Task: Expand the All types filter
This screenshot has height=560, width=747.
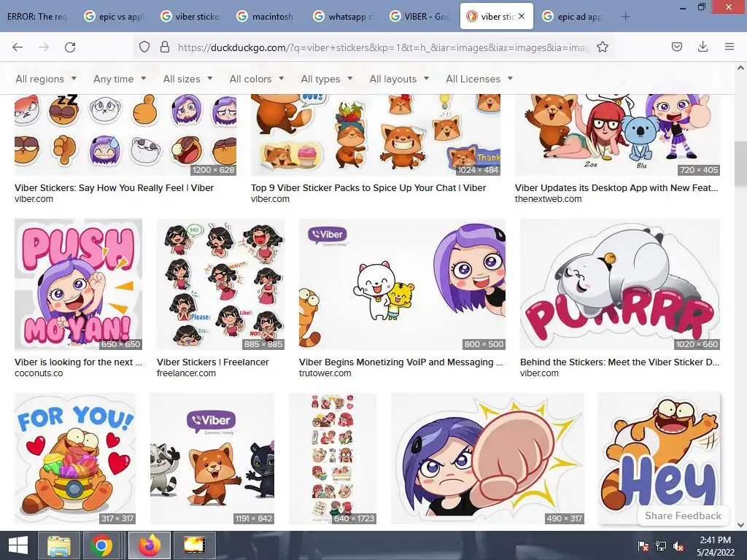Action: pyautogui.click(x=327, y=79)
